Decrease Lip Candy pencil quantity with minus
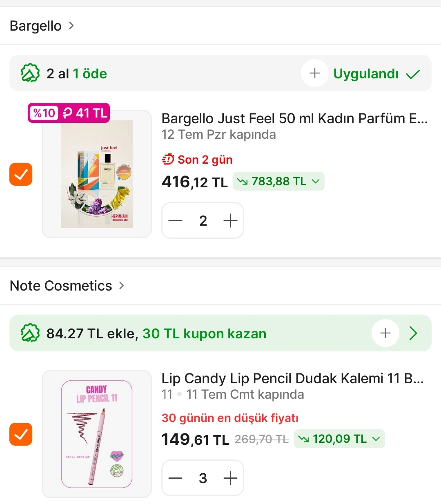Viewport: 441px width, 504px height. click(175, 478)
